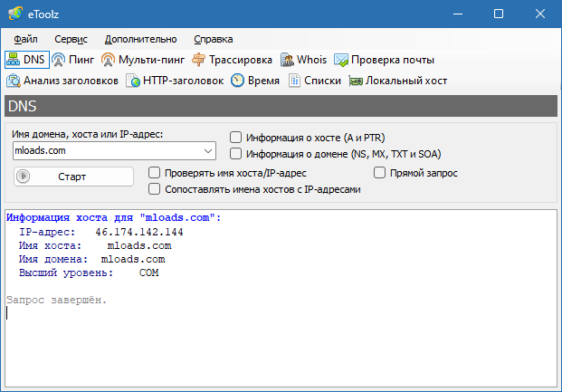This screenshot has width=562, height=392.
Task: Toggle the Прямой запрос checkbox
Action: tap(379, 173)
